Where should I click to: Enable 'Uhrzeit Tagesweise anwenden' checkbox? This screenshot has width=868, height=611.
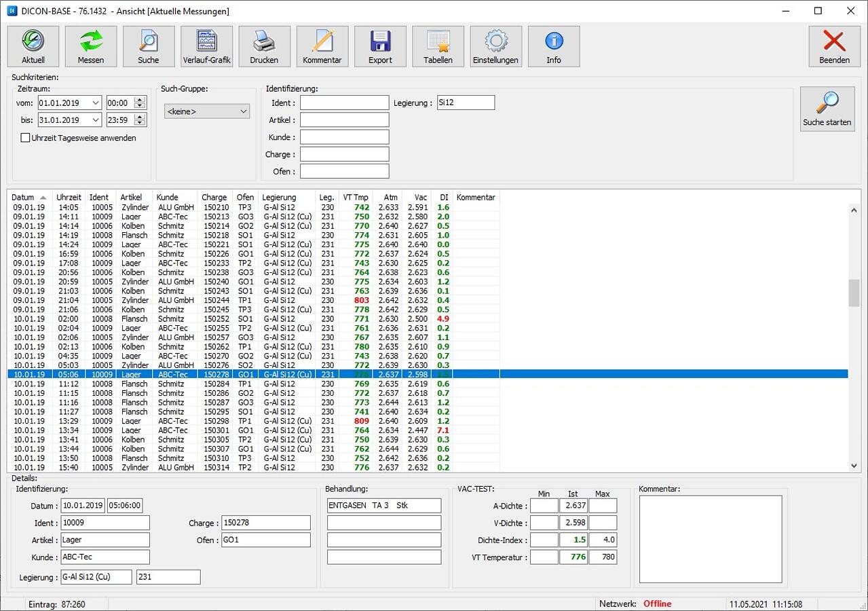pyautogui.click(x=26, y=138)
